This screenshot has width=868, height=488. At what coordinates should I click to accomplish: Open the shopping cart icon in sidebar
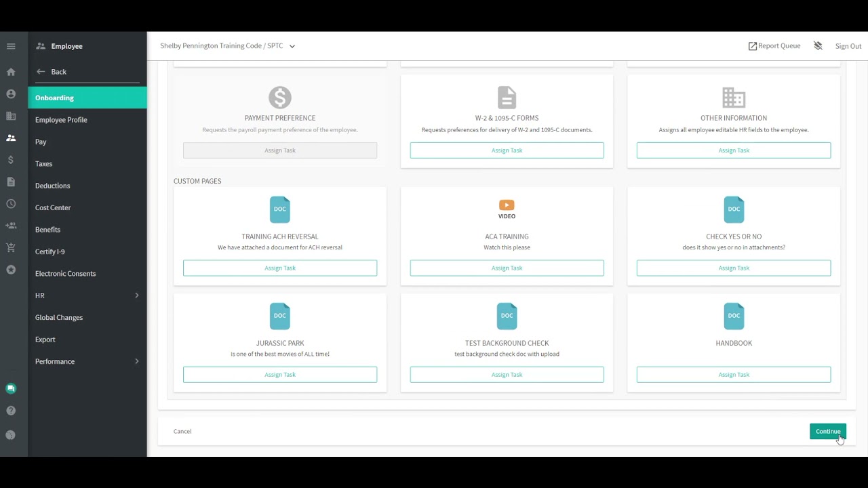[x=11, y=247]
